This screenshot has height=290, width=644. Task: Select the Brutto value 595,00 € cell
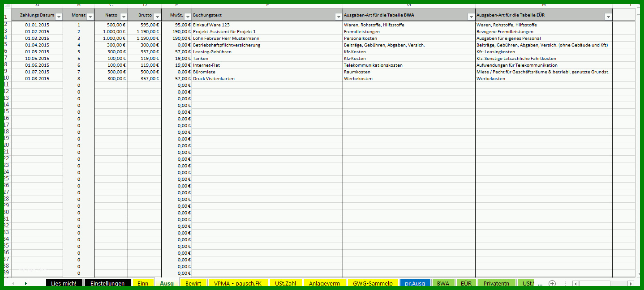click(x=145, y=25)
